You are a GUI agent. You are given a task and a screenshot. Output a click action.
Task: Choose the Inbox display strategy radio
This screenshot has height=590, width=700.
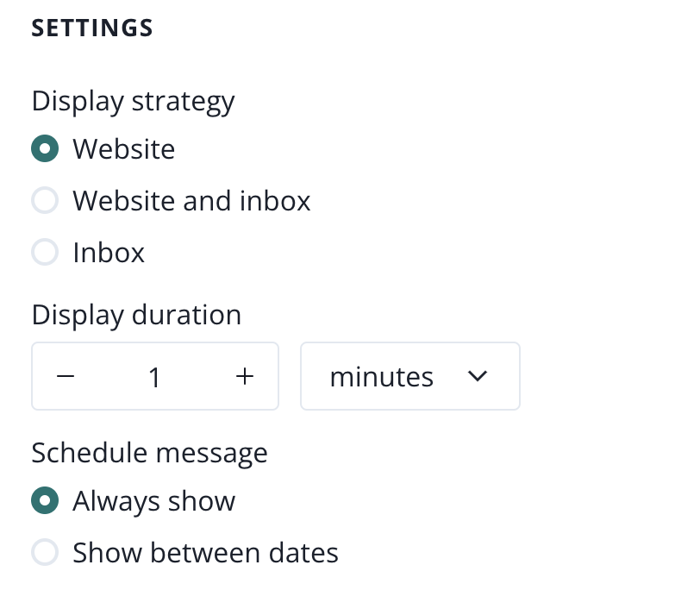tap(45, 253)
